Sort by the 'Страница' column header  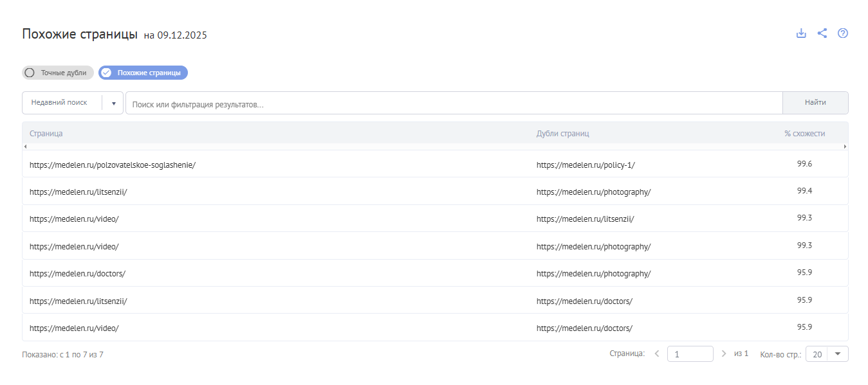click(x=46, y=134)
